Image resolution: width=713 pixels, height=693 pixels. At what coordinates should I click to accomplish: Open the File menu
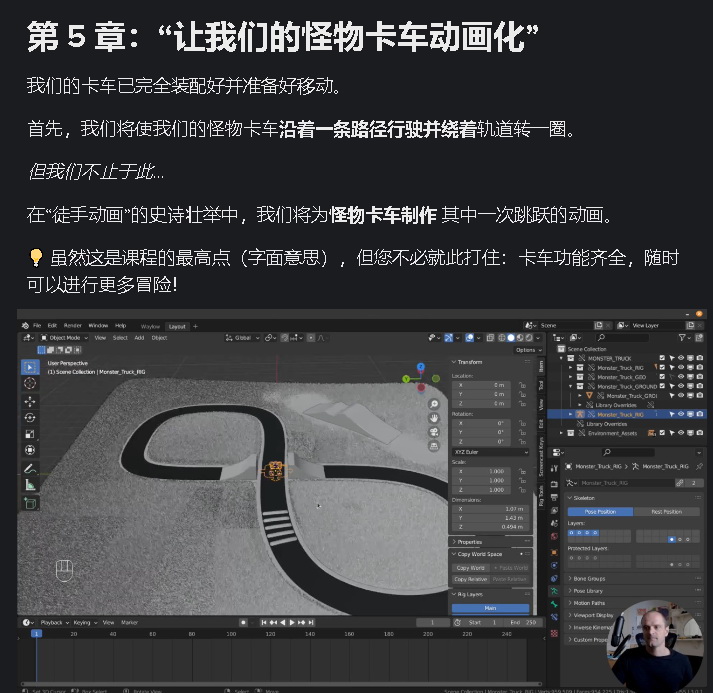(x=37, y=326)
